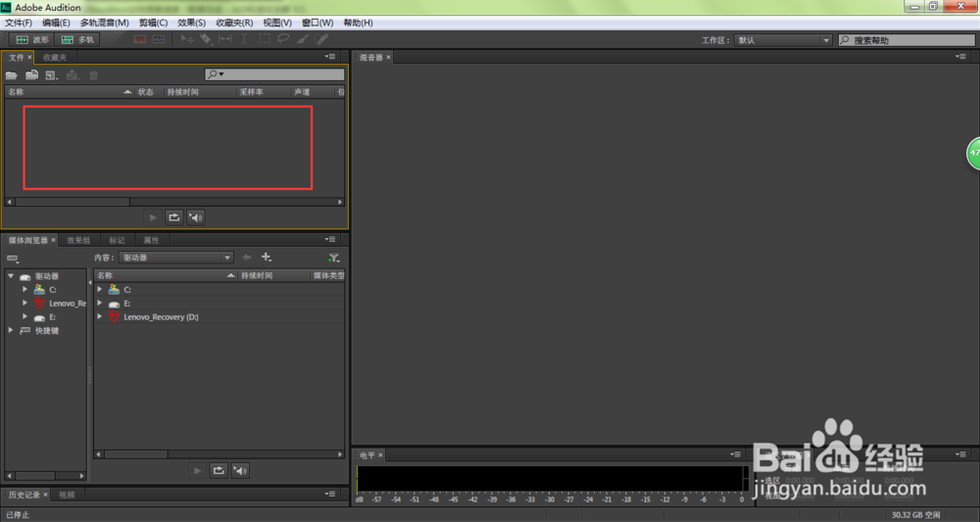The image size is (980, 522).
Task: Switch to 属性 tab
Action: tap(151, 240)
